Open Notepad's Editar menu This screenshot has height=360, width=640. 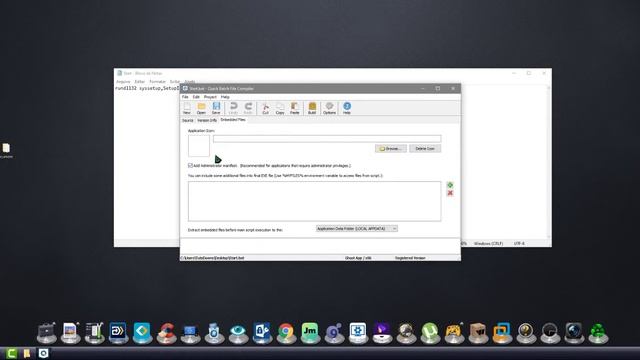(140, 82)
